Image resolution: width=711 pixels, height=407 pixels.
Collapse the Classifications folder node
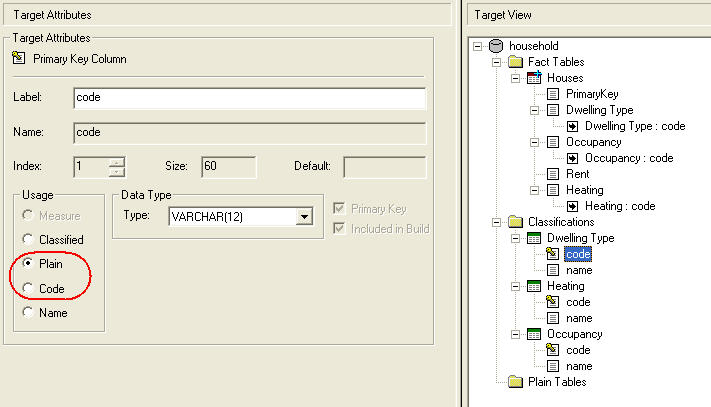tap(497, 222)
